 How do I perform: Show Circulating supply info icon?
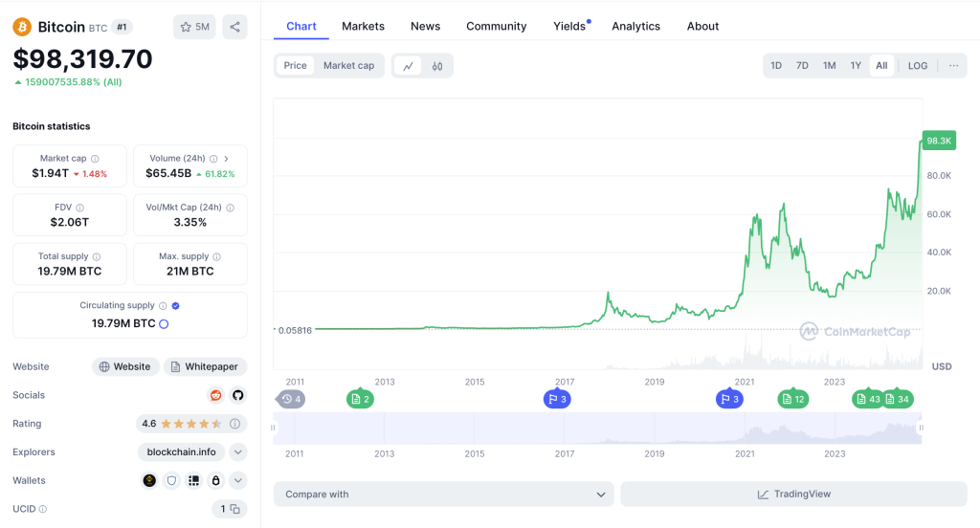[163, 305]
